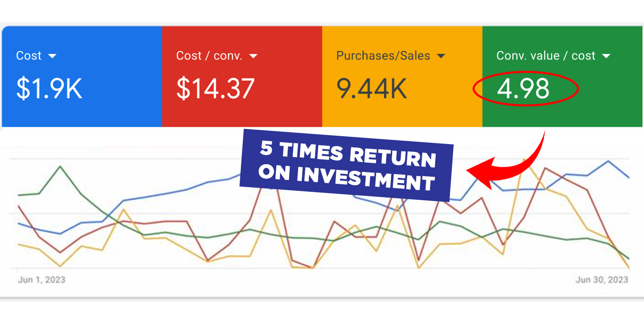The image size is (644, 309).
Task: Click the Conv. value / cost label
Action: (x=546, y=56)
